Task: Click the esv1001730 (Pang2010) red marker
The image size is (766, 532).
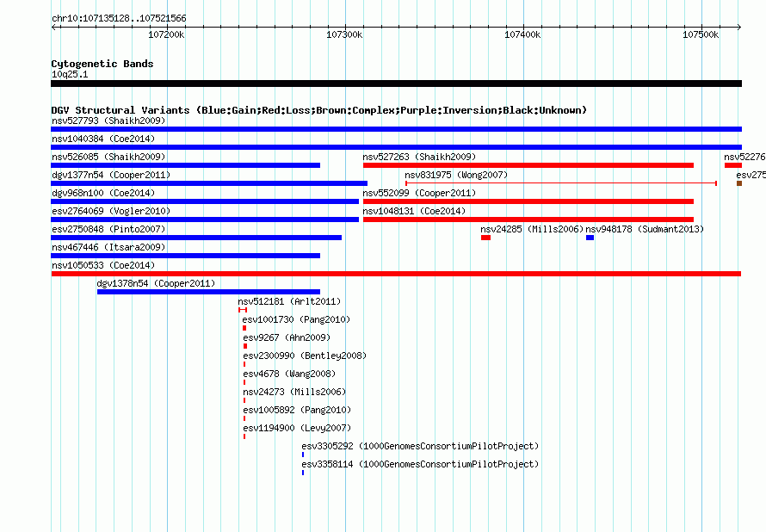Action: 244,328
